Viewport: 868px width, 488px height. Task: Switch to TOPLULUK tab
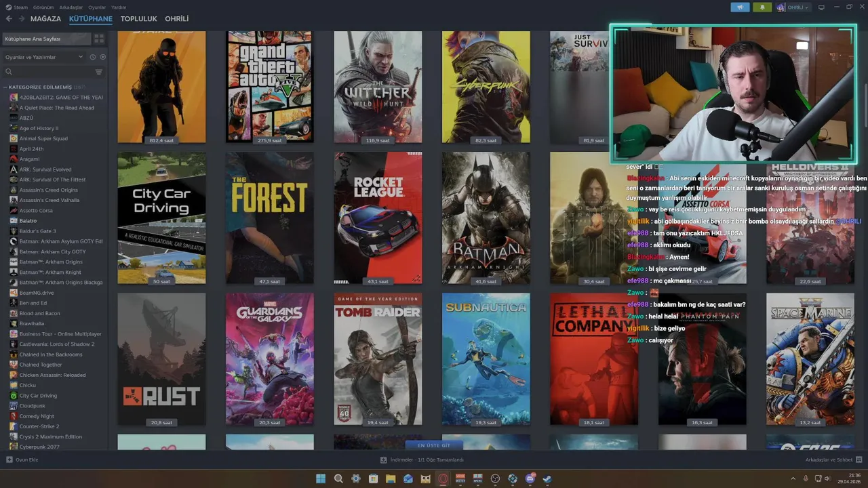(138, 19)
